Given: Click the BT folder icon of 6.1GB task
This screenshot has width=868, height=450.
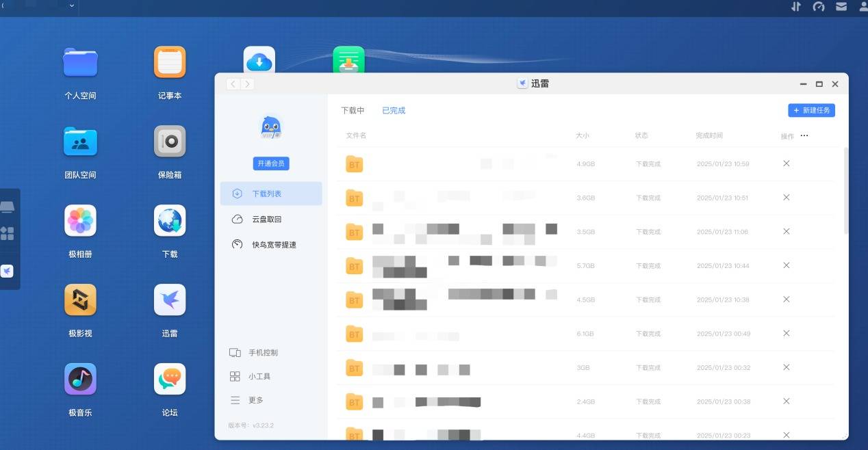Looking at the screenshot, I should [x=354, y=334].
